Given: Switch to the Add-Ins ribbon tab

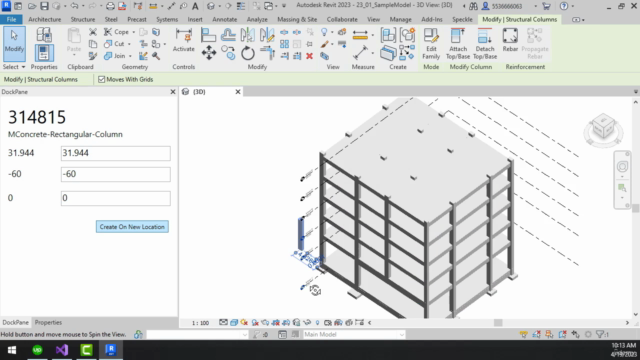Looking at the screenshot, I should pos(432,19).
